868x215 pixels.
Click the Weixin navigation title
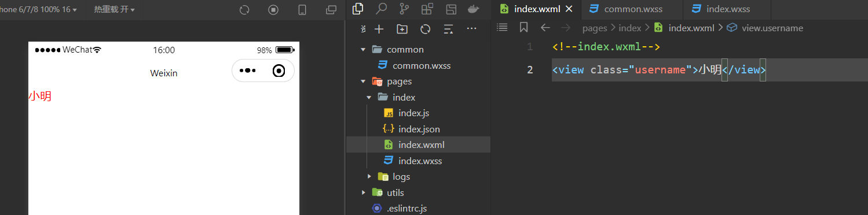pos(164,73)
